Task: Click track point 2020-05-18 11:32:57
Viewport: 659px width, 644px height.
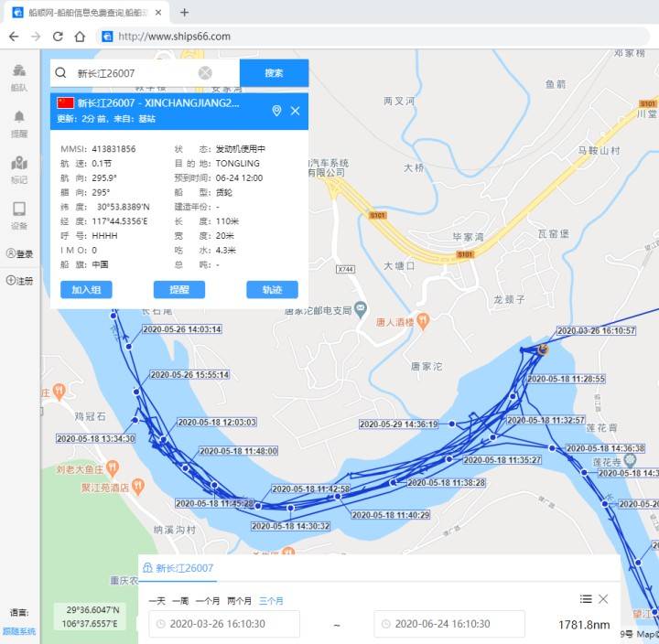Action: (x=493, y=437)
